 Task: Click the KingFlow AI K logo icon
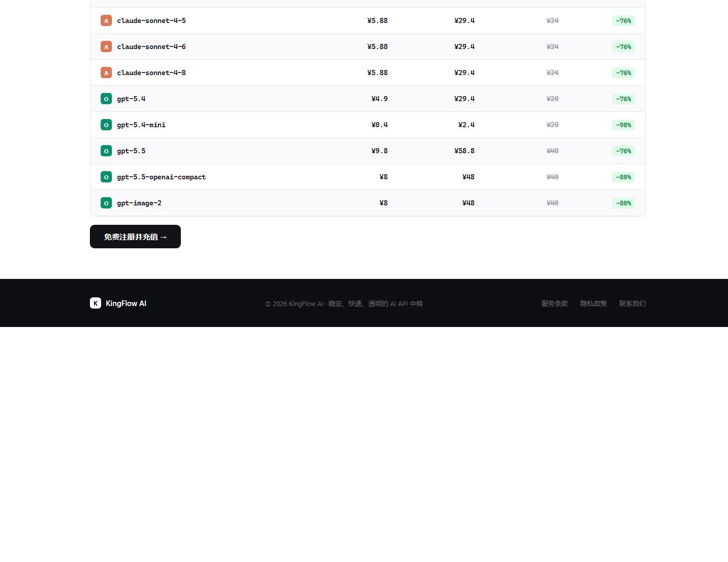point(96,303)
